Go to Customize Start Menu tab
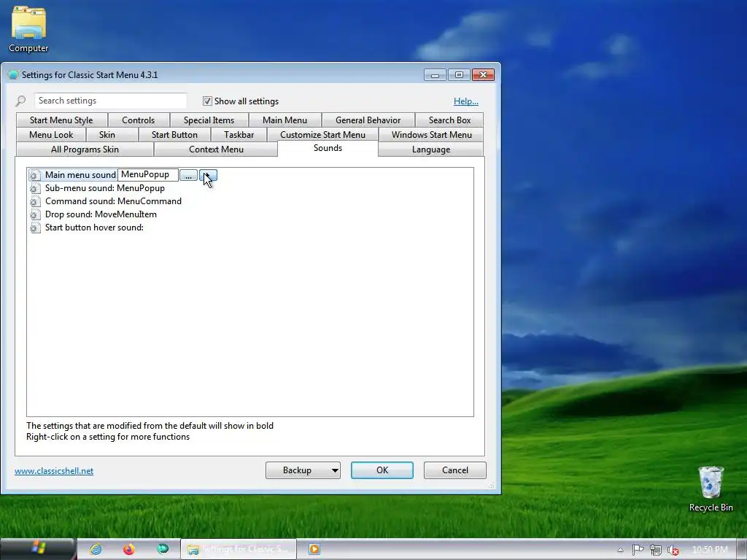Image resolution: width=747 pixels, height=560 pixels. point(322,135)
